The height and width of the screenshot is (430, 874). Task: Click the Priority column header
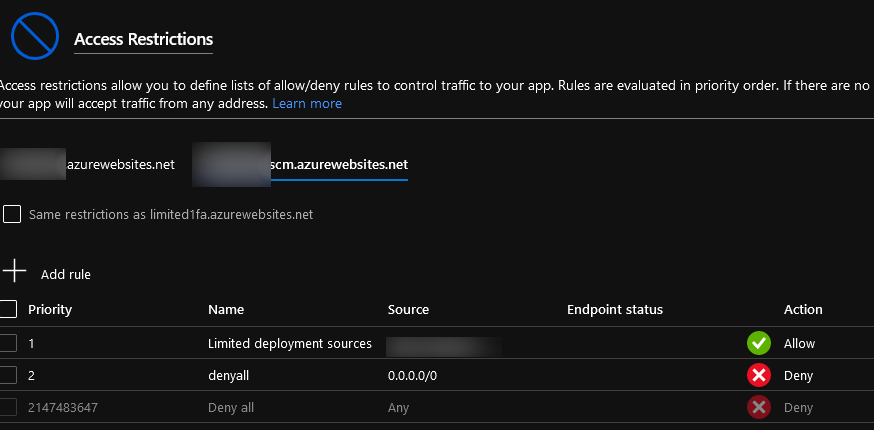(50, 309)
